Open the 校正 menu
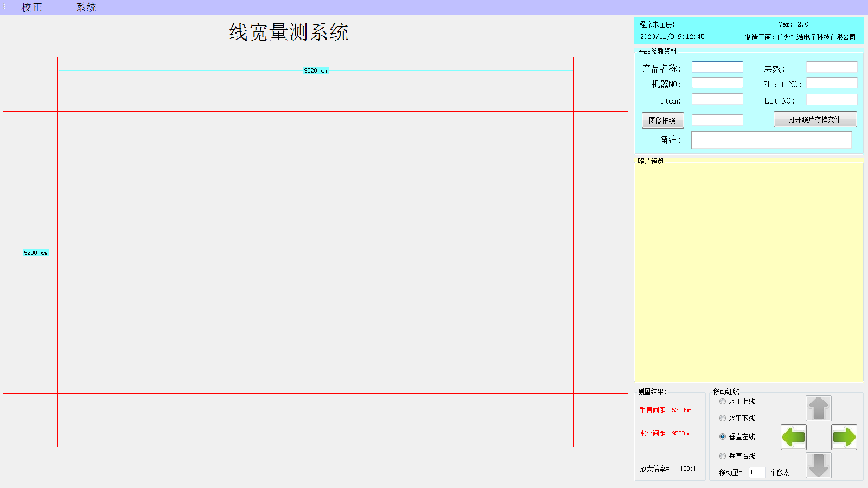 [x=31, y=8]
